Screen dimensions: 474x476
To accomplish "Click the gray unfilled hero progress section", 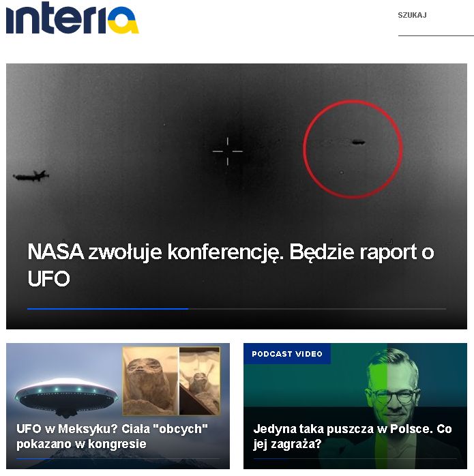I will point(317,309).
